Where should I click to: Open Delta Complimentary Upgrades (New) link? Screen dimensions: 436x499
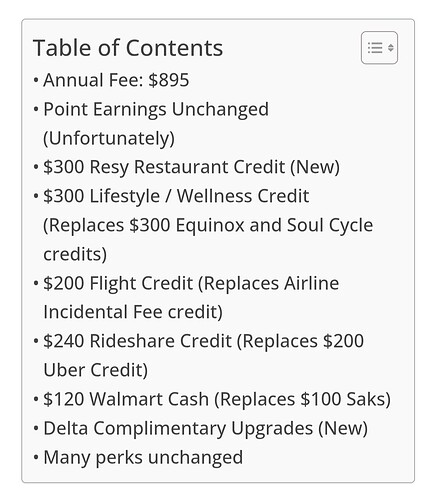[x=206, y=428]
